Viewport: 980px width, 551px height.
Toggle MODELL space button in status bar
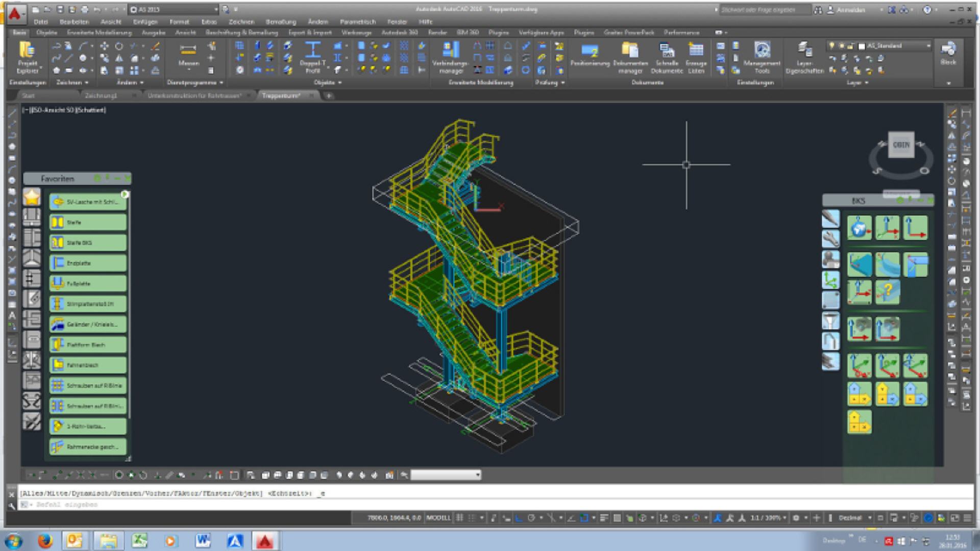click(438, 518)
